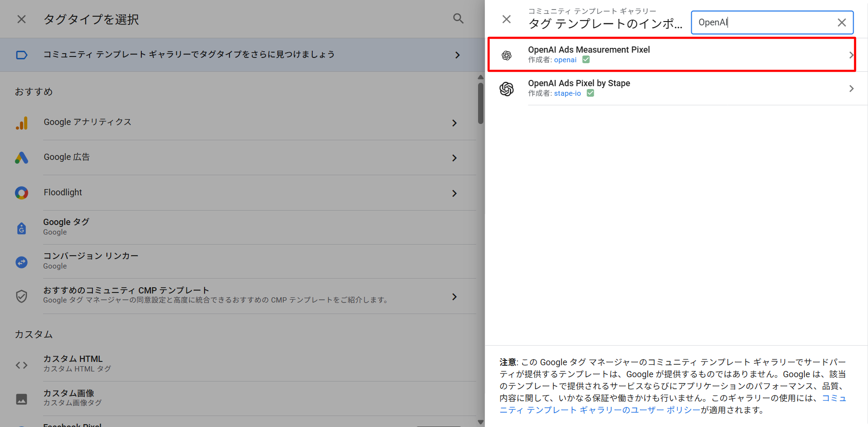Click the タグ テンプレートのインポート panel title
Viewport: 868px width, 427px height.
[x=605, y=24]
